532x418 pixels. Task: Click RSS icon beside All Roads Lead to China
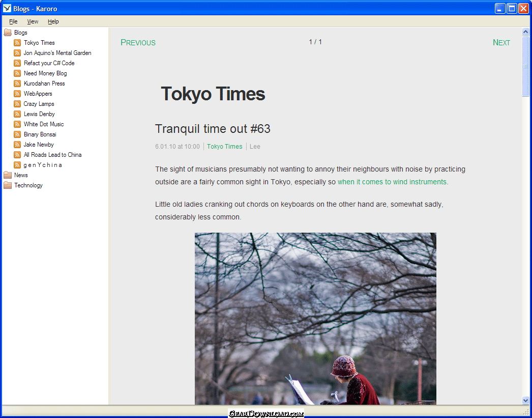tap(17, 155)
